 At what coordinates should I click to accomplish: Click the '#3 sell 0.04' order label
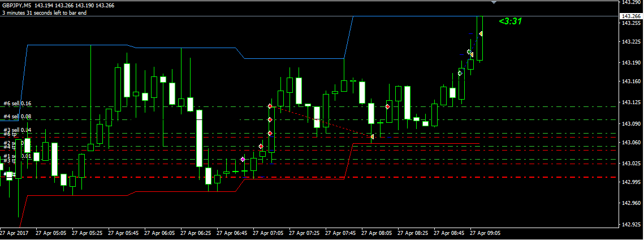pos(17,130)
